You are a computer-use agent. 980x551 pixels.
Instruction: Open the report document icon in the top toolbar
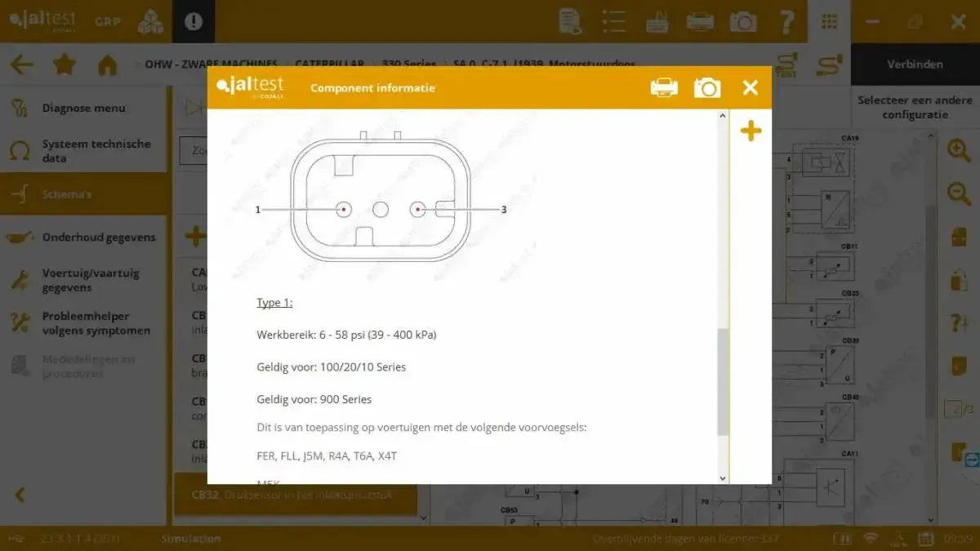click(x=570, y=21)
